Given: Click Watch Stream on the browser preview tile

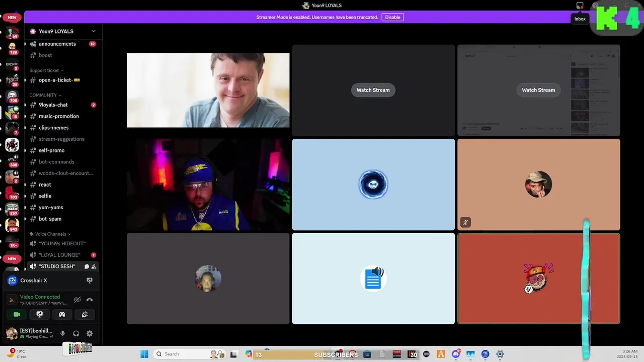Looking at the screenshot, I should click(x=538, y=90).
